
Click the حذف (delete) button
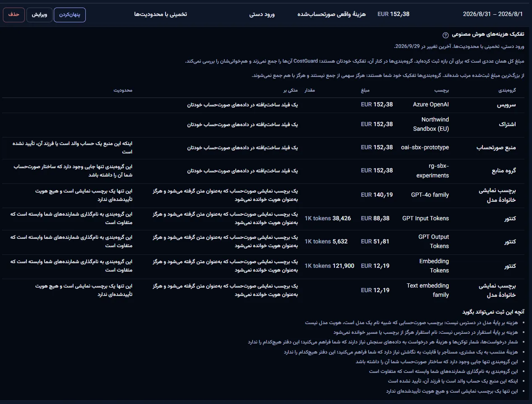coord(14,15)
